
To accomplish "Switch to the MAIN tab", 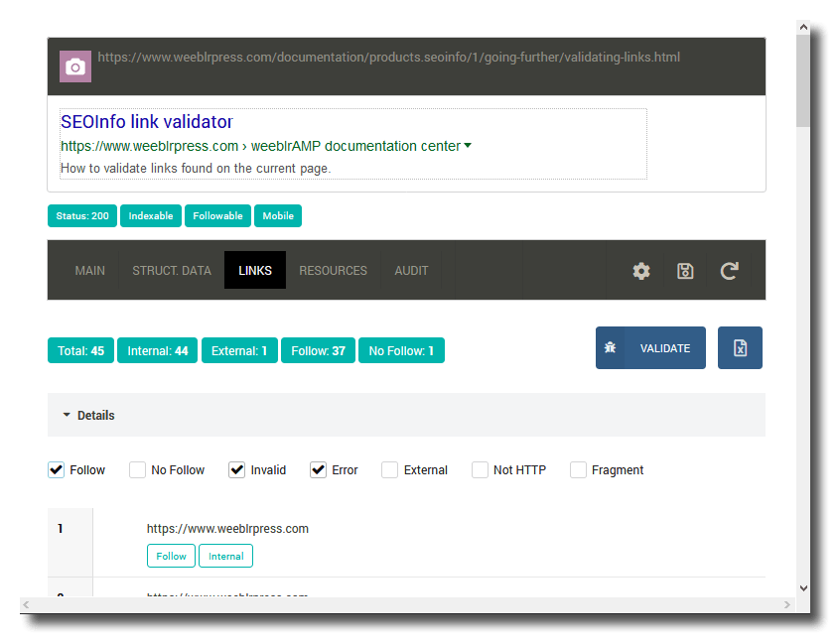I will coord(90,271).
